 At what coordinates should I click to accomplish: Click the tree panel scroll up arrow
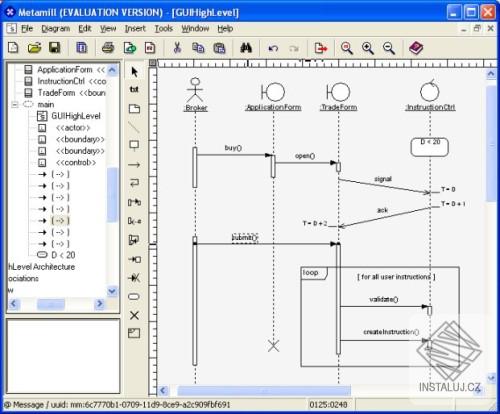pyautogui.click(x=112, y=70)
